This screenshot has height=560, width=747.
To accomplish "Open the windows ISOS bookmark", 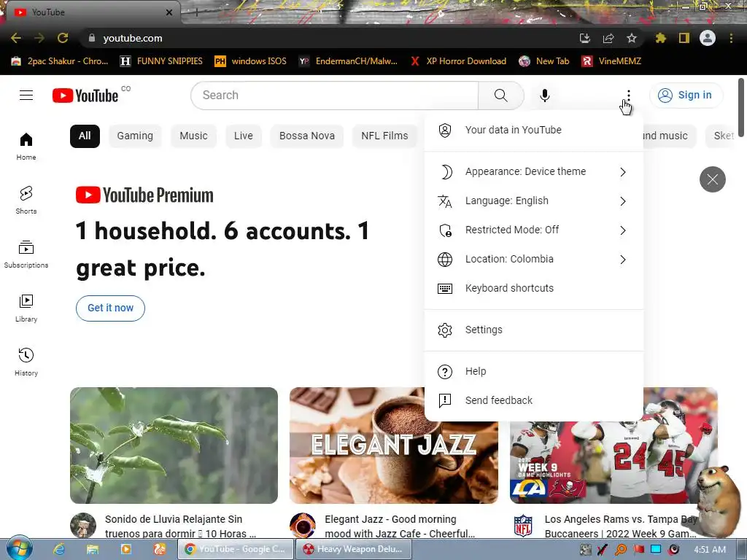I will (x=251, y=61).
